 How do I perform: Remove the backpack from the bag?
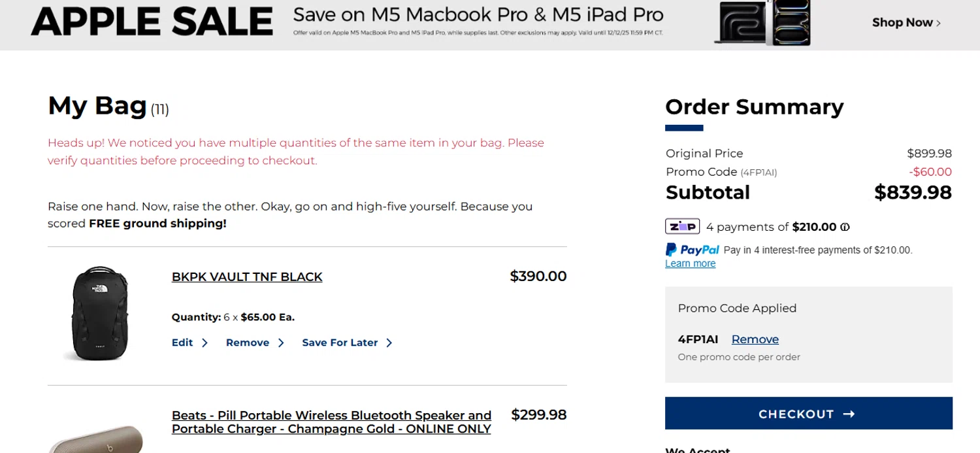248,343
